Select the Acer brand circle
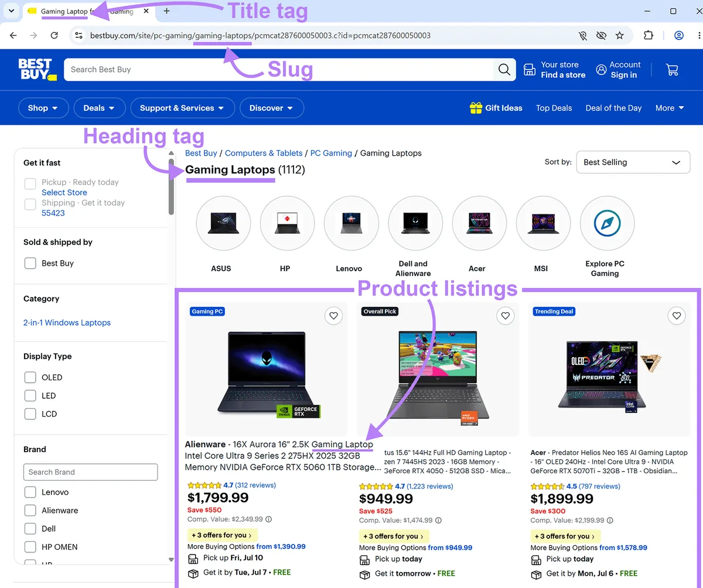 pos(479,223)
